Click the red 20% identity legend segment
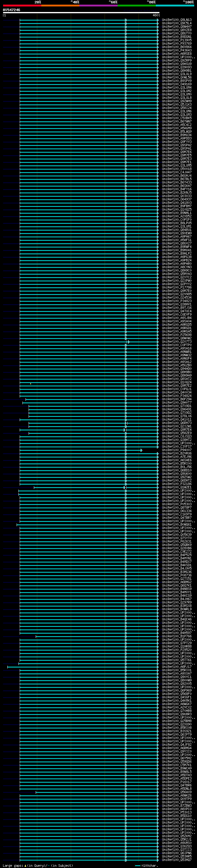 coord(22,6)
